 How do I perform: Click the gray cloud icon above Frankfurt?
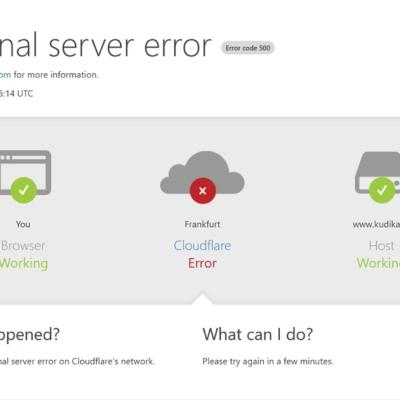click(202, 173)
